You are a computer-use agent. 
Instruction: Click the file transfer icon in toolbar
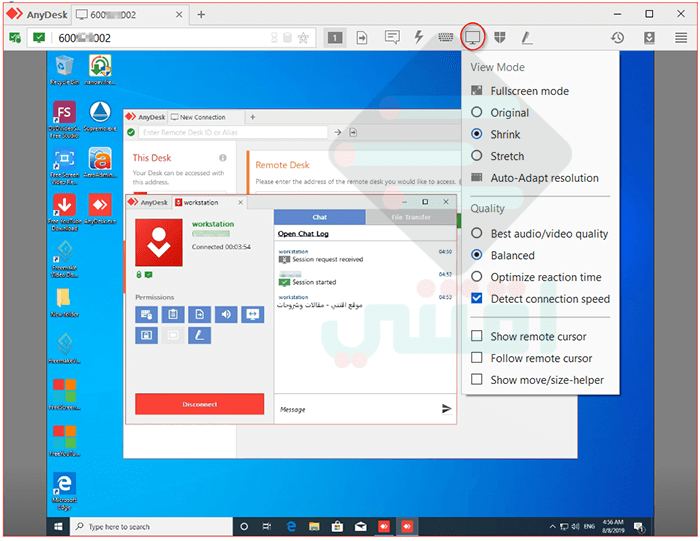[362, 37]
